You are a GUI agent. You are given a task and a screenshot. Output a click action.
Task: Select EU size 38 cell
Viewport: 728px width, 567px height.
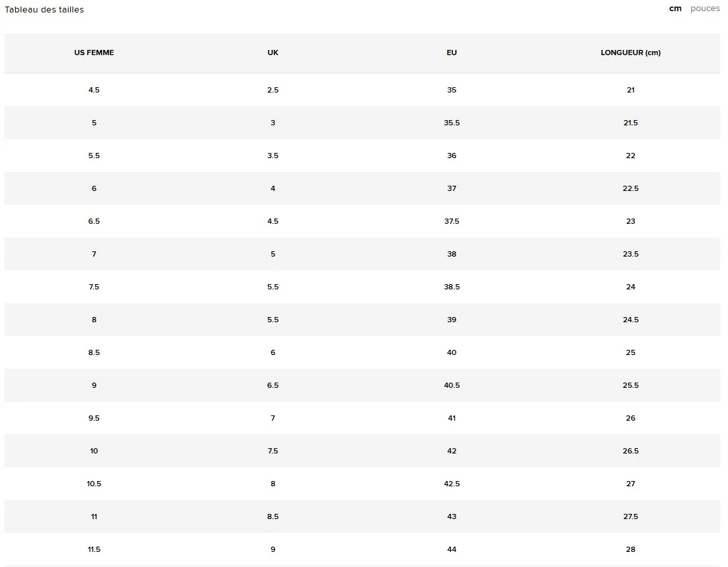452,254
